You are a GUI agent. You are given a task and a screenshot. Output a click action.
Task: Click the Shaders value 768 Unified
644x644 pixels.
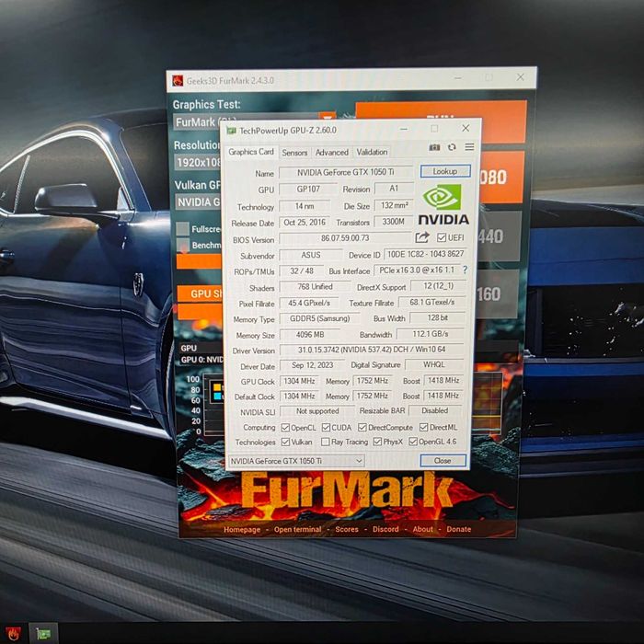(x=315, y=287)
